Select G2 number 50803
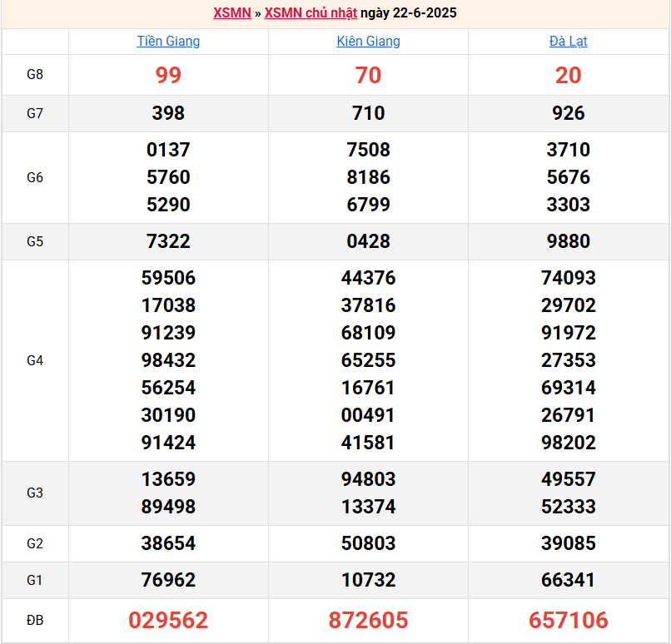Viewport: 671px width, 644px height. [368, 543]
